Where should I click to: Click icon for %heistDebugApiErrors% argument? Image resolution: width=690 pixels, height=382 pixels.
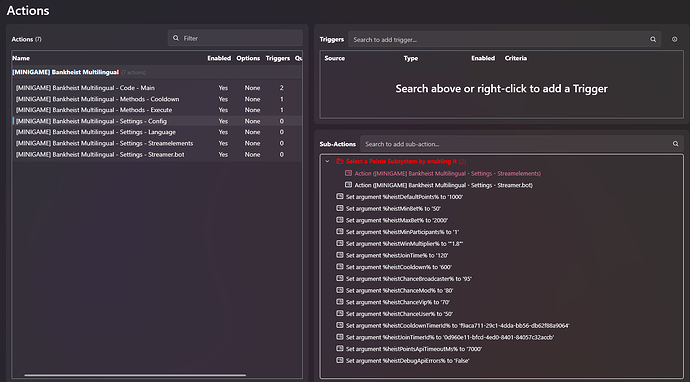[340, 360]
